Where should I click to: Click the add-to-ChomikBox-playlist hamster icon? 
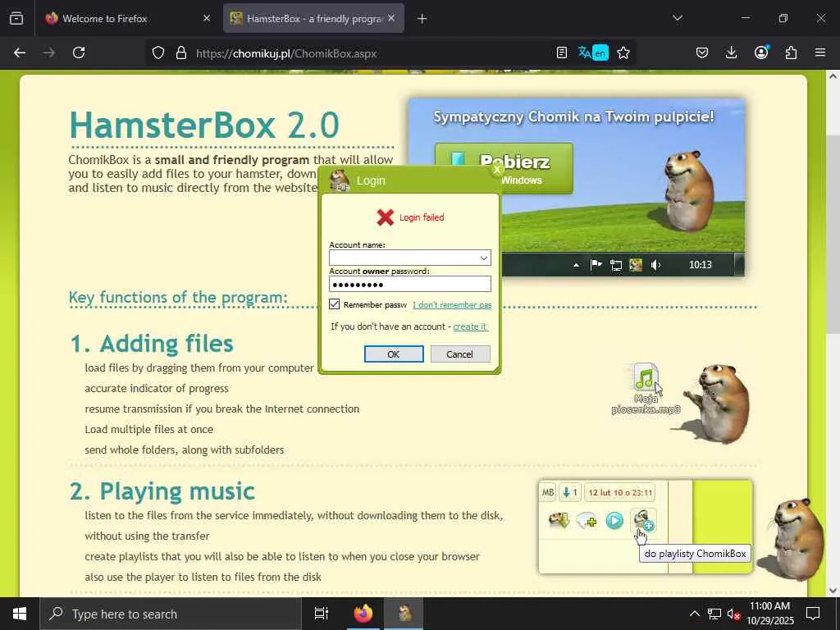click(x=643, y=520)
